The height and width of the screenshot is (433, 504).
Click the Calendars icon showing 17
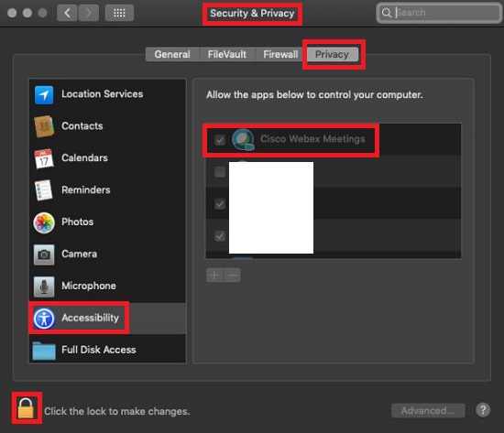point(44,158)
